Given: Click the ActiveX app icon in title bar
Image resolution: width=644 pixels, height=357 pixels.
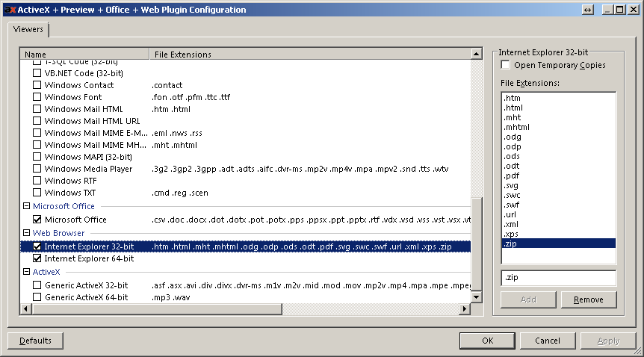Looking at the screenshot, I should tap(10, 10).
